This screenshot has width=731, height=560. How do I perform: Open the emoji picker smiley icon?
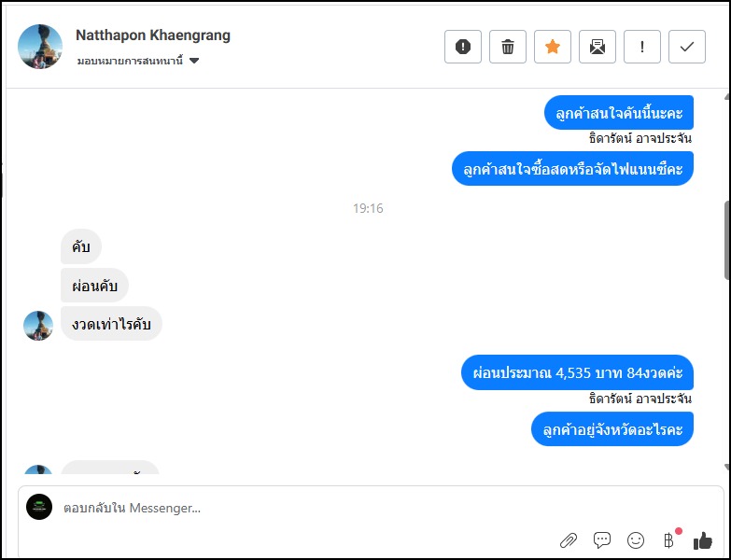pyautogui.click(x=636, y=540)
